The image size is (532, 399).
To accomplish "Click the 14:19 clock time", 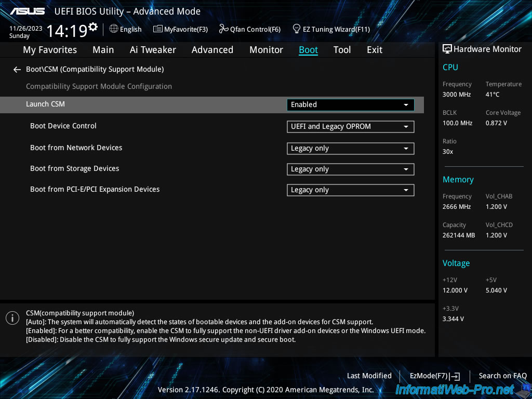I will click(67, 31).
